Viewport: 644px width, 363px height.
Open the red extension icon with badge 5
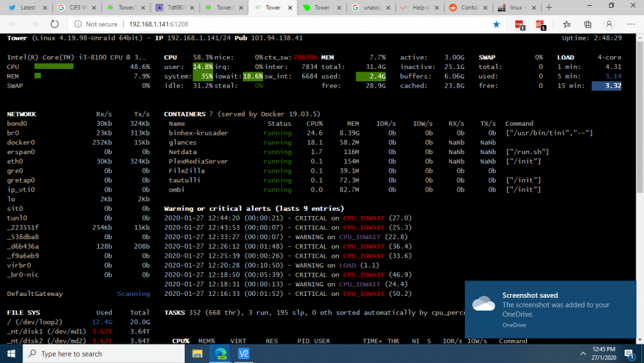click(x=540, y=25)
